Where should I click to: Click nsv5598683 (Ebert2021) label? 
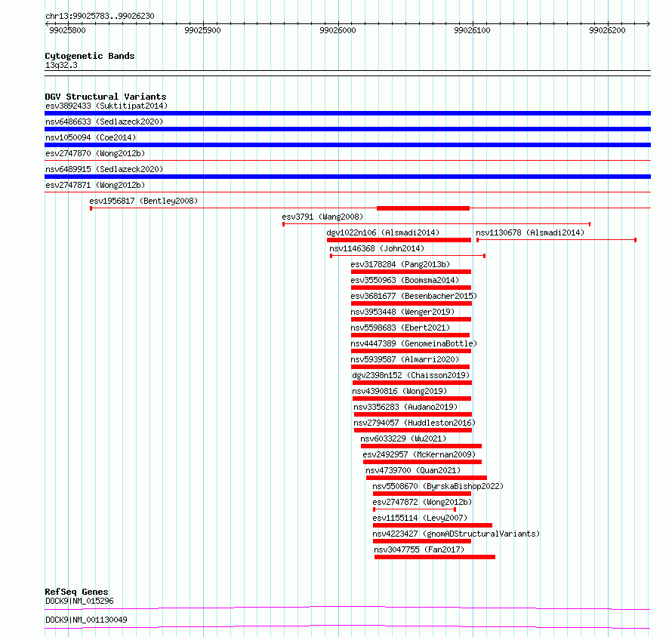(400, 328)
